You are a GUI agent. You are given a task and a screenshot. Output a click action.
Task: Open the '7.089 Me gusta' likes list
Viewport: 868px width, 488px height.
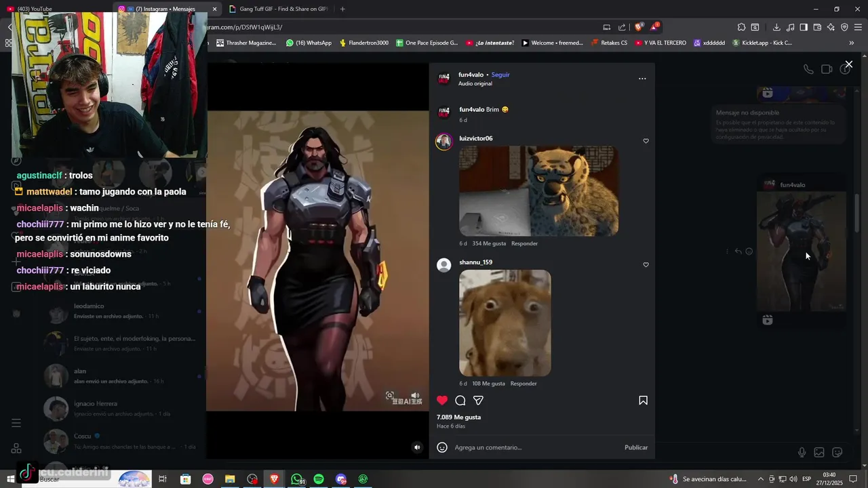click(458, 418)
